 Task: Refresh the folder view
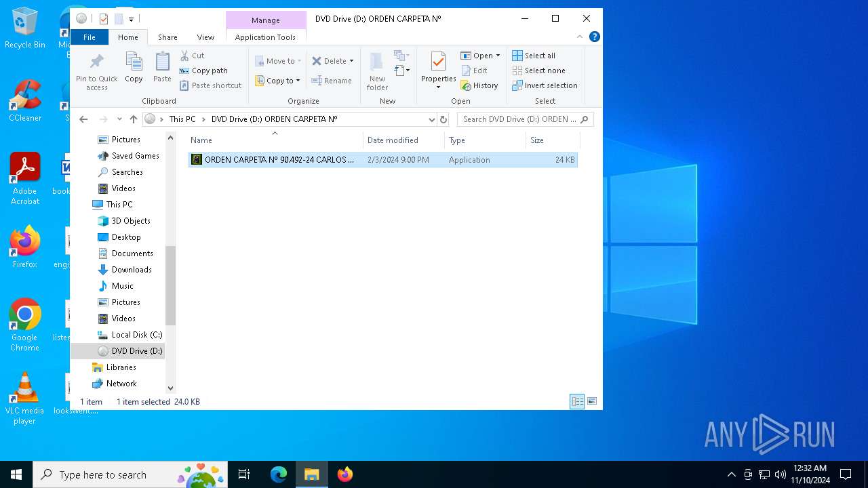pyautogui.click(x=443, y=119)
